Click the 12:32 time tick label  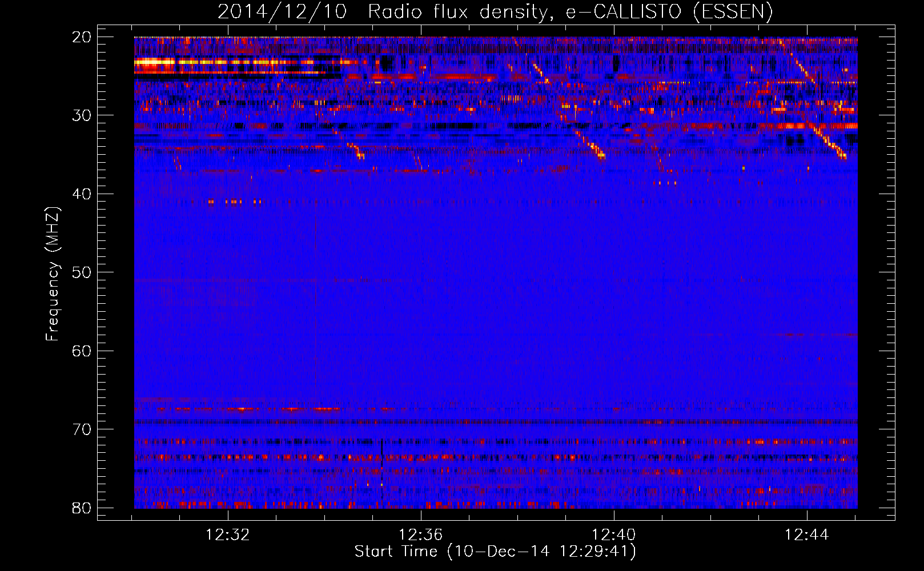[x=228, y=535]
